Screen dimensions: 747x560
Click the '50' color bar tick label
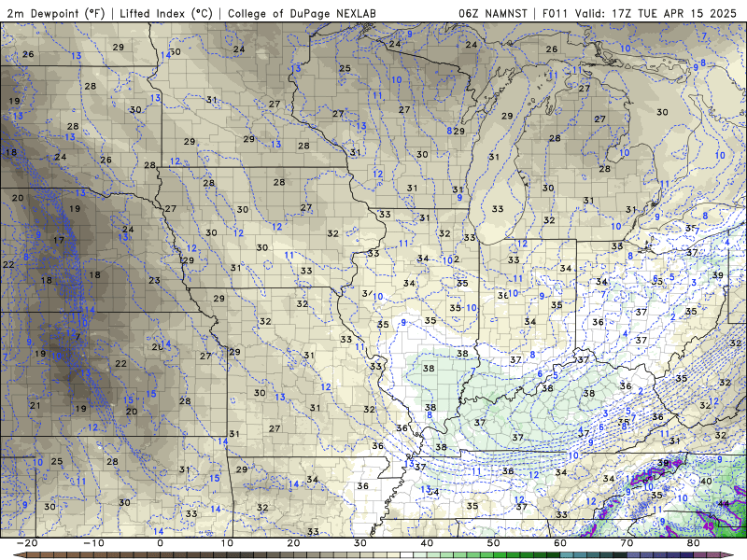coord(494,543)
